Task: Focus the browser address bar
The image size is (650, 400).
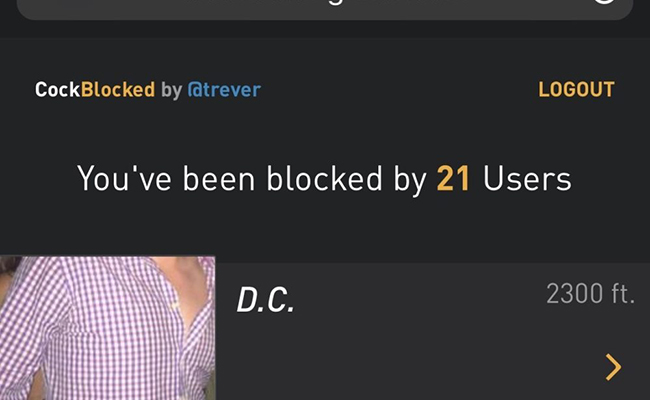Action: pyautogui.click(x=325, y=8)
